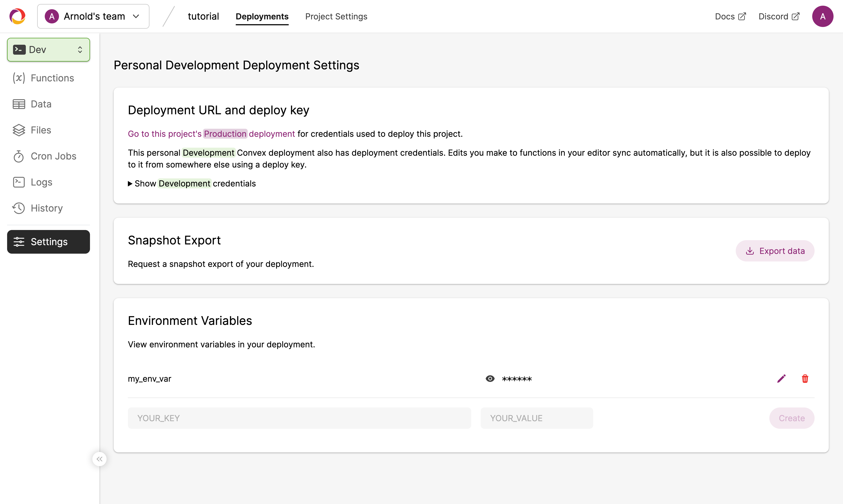Switch to the Project Settings tab
This screenshot has width=843, height=504.
click(x=336, y=16)
